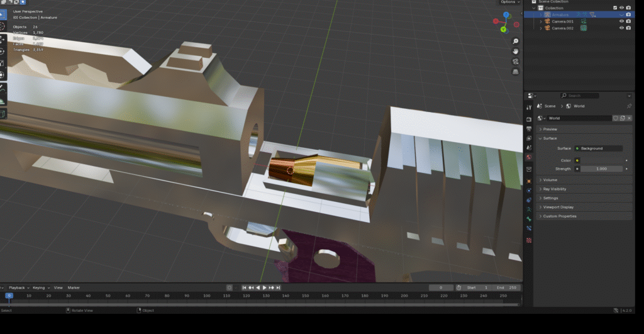This screenshot has width=644, height=334.
Task: Disable rendering for Camera.002
Action: click(628, 28)
